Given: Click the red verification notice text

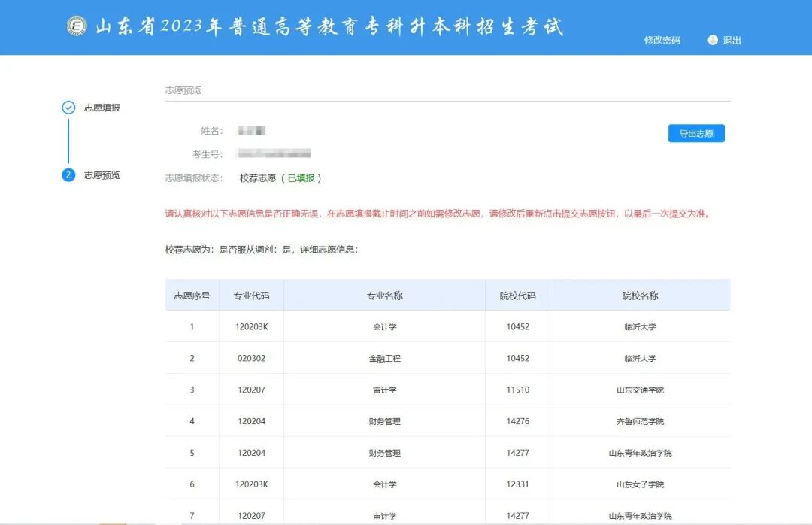Looking at the screenshot, I should point(439,214).
